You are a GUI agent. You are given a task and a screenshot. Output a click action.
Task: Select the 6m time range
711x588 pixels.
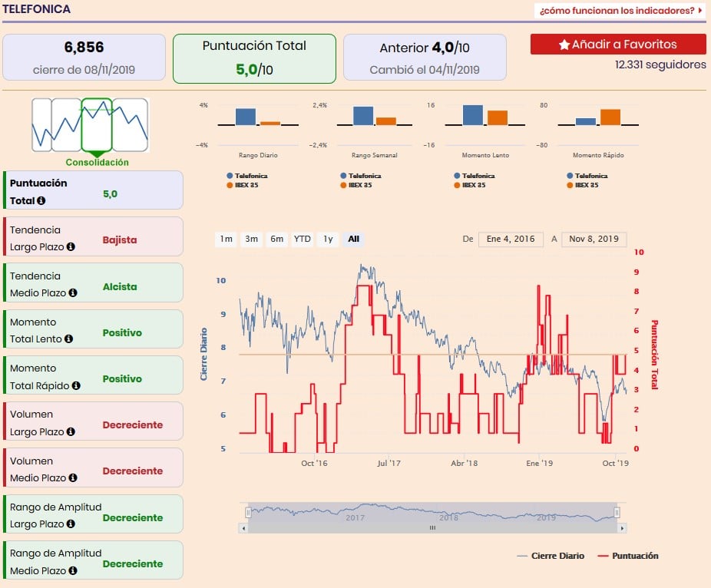[277, 239]
